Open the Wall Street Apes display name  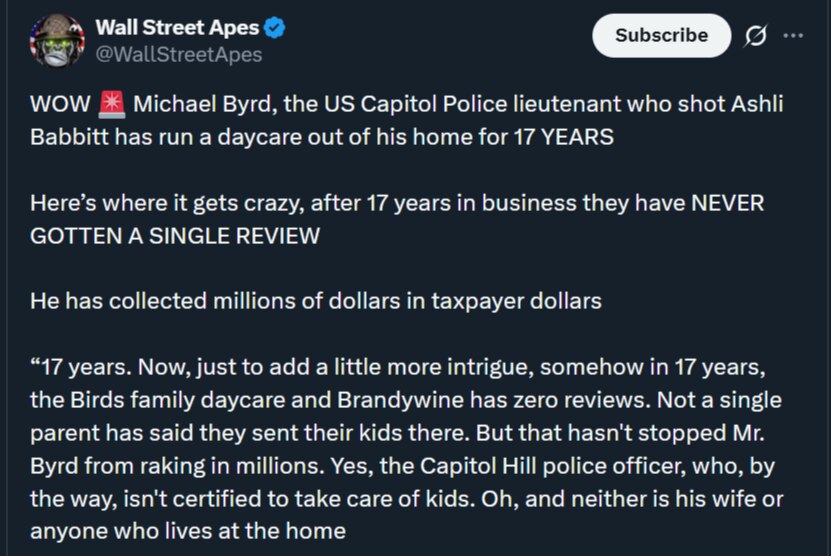click(x=176, y=28)
